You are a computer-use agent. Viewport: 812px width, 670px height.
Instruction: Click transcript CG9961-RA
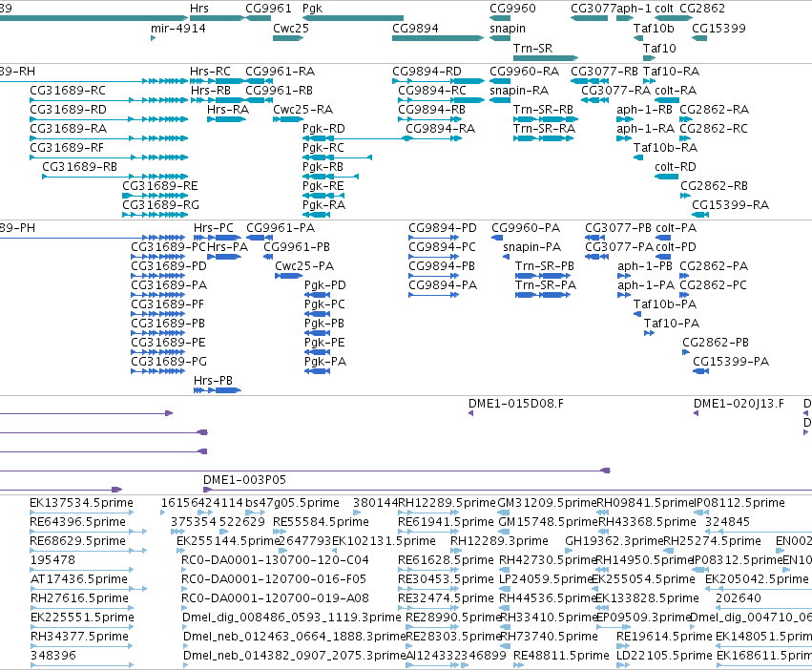[281, 72]
